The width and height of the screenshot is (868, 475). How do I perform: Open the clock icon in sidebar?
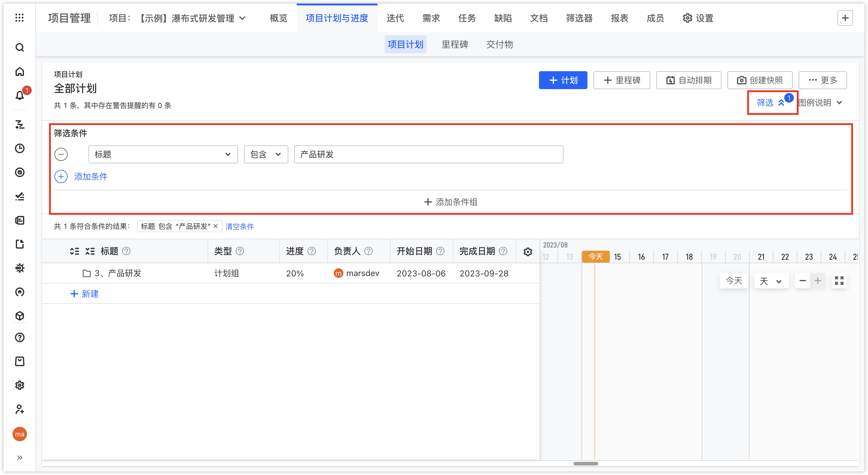[19, 148]
